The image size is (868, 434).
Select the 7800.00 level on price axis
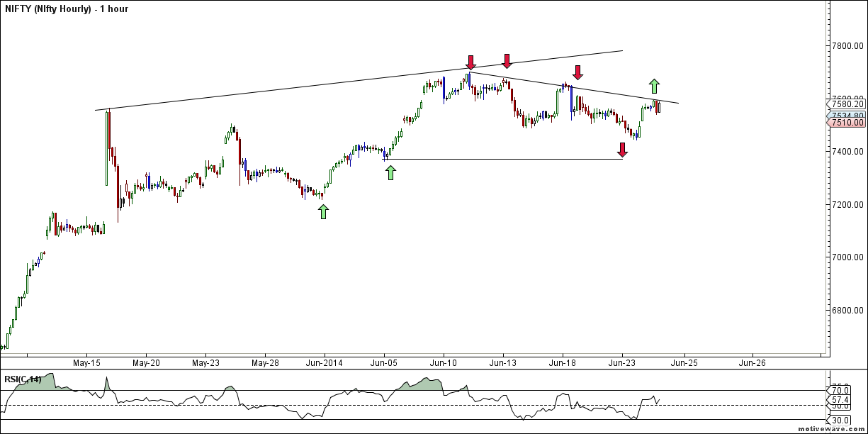847,46
